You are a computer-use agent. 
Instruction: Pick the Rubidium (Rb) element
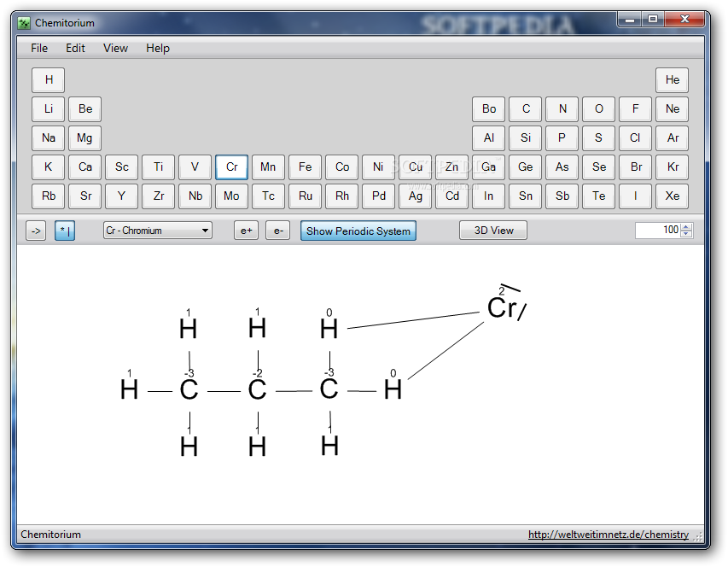point(49,196)
